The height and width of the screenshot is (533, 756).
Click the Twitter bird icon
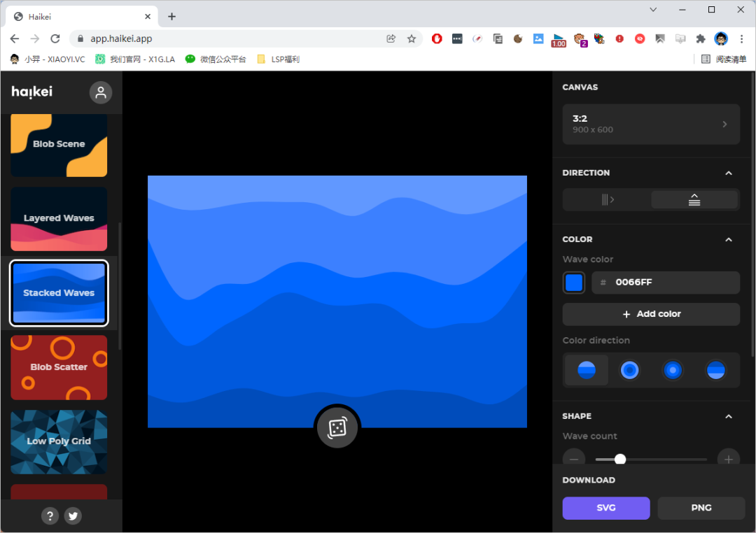[x=73, y=516]
